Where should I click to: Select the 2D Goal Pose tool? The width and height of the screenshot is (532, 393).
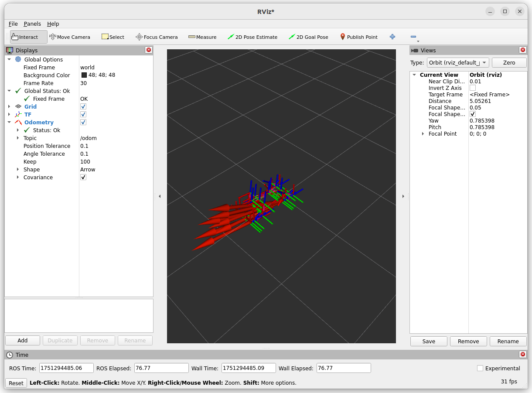point(308,37)
